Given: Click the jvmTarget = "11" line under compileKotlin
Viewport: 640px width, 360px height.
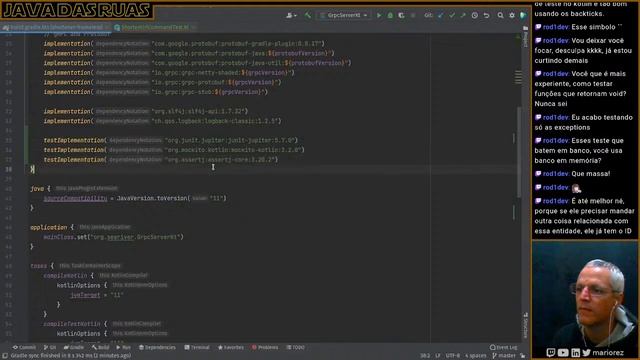Looking at the screenshot, I should point(97,295).
